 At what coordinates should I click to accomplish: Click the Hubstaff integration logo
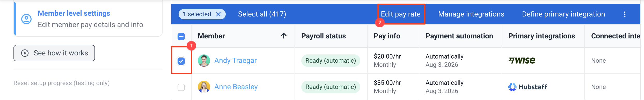tap(528, 87)
